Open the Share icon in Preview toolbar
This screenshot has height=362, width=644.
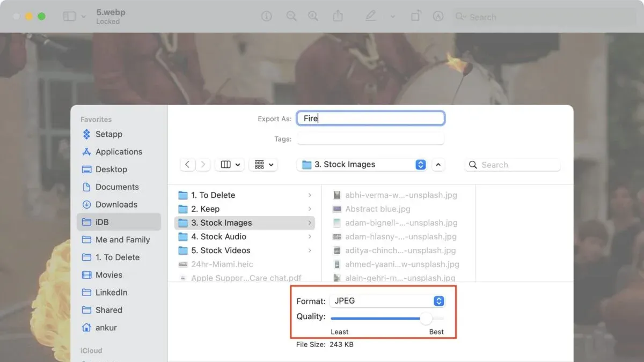[x=338, y=17]
